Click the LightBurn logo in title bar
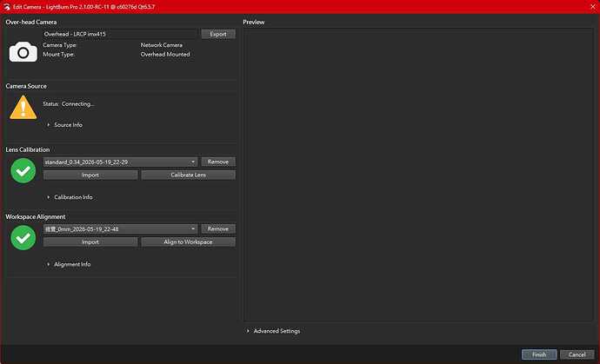The width and height of the screenshot is (600, 364). click(x=6, y=6)
